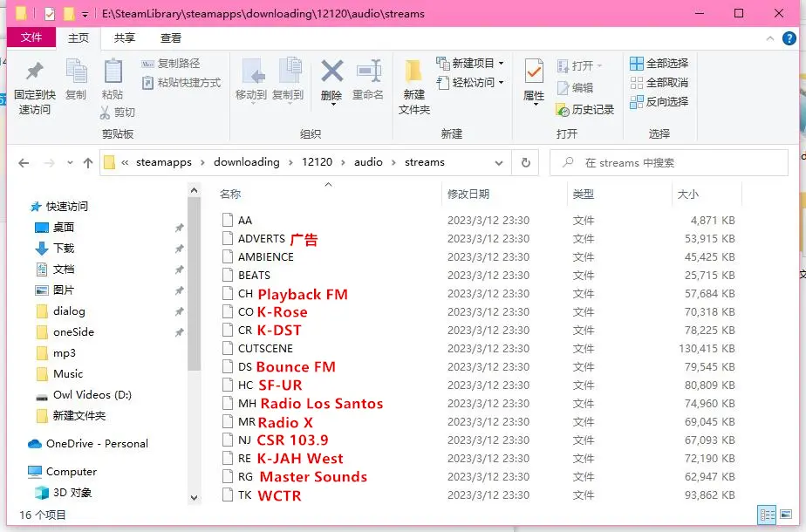Open Properties (属性) in ribbon
The image size is (806, 532).
pos(534,81)
